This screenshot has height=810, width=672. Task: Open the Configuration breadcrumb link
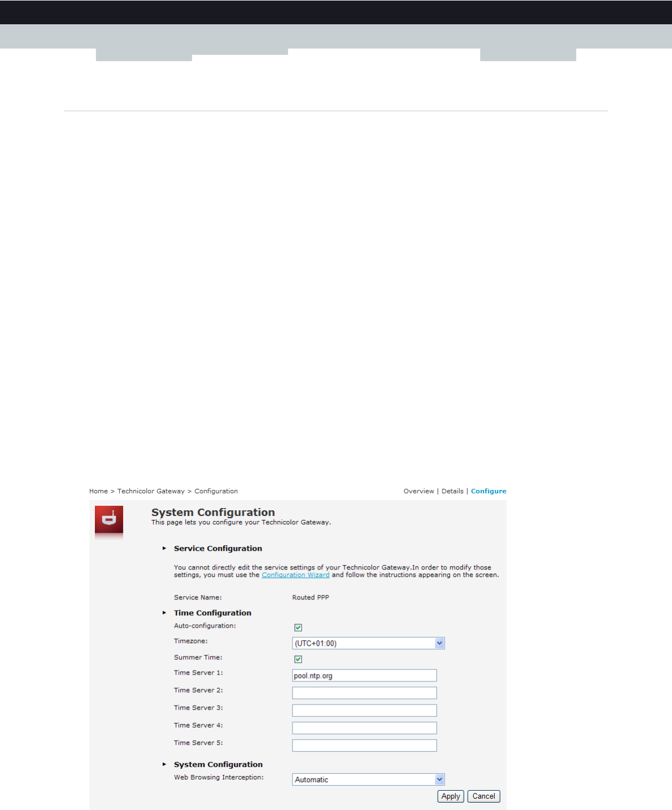(x=216, y=491)
